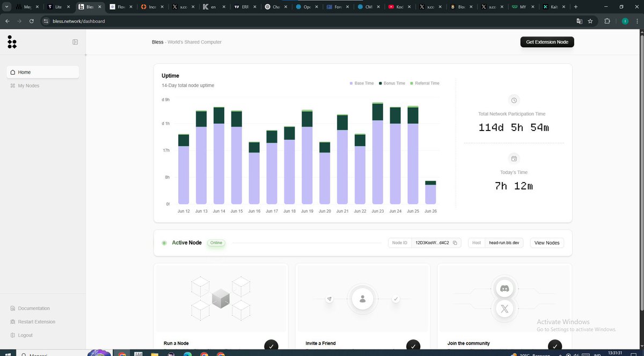Click the Logout icon in the sidebar
Screen dimensions: 644x356
tap(13, 335)
